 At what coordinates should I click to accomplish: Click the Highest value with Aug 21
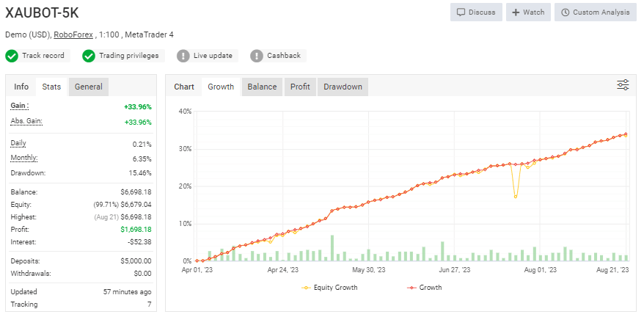coord(122,216)
